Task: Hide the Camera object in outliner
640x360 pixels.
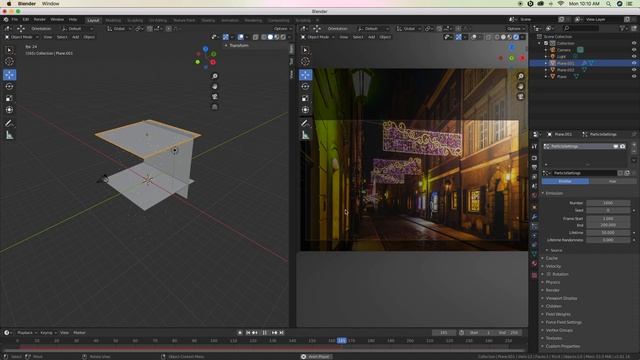Action: point(634,50)
